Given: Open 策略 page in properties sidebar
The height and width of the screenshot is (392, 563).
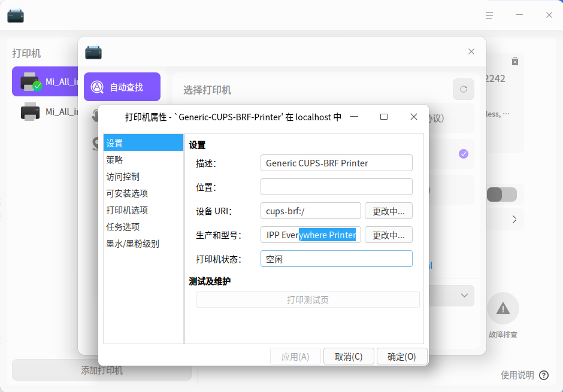Looking at the screenshot, I should [x=143, y=160].
